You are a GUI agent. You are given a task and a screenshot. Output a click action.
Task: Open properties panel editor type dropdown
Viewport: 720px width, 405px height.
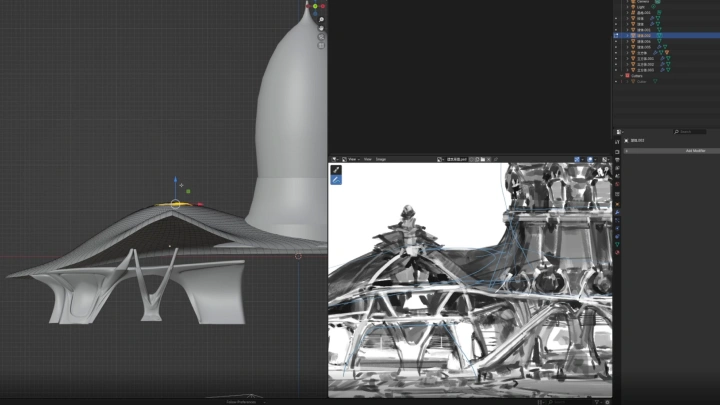pos(619,132)
